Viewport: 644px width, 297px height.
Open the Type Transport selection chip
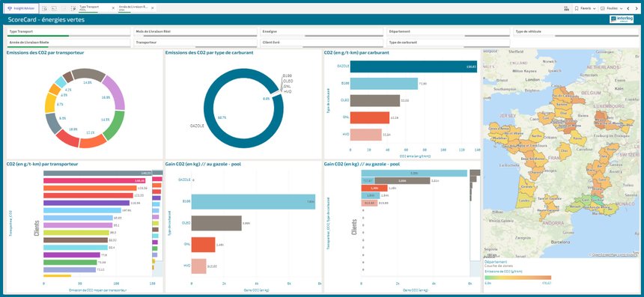[x=94, y=8]
